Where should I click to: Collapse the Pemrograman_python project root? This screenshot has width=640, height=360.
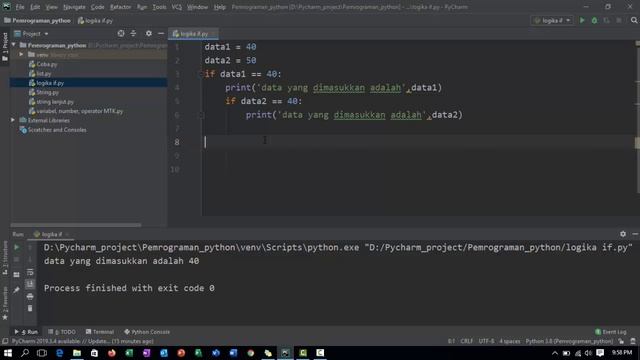[x=14, y=45]
